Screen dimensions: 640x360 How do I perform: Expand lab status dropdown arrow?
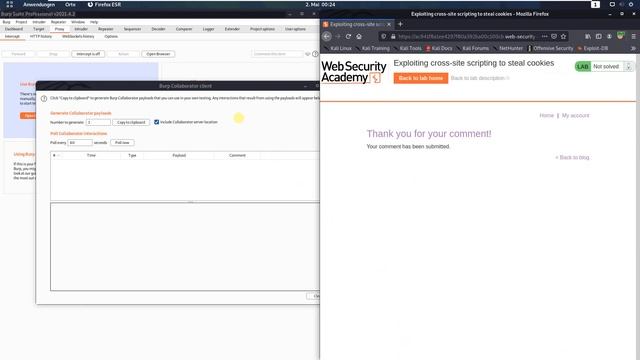[628, 66]
